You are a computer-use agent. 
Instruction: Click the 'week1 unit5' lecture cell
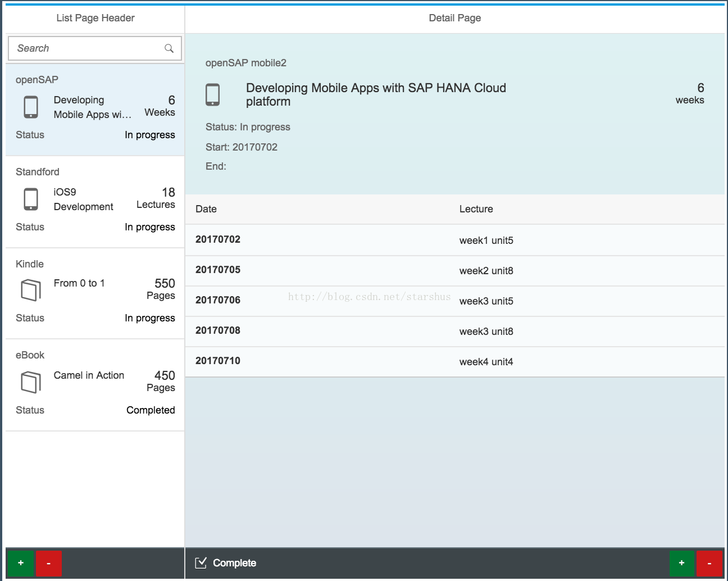(486, 240)
